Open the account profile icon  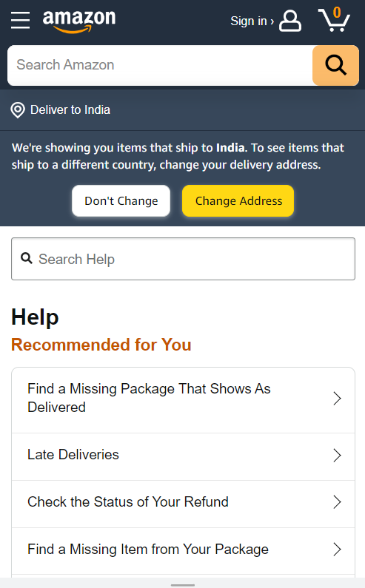click(290, 21)
